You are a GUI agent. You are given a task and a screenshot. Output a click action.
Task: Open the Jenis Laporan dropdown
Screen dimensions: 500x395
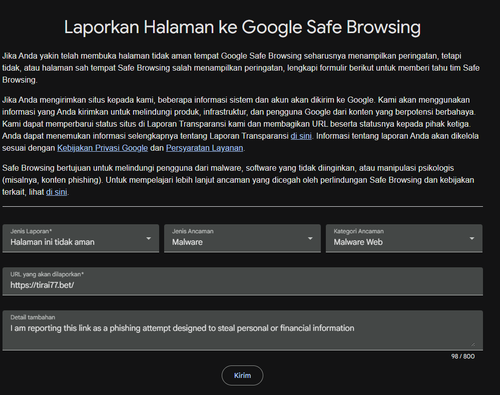point(81,238)
